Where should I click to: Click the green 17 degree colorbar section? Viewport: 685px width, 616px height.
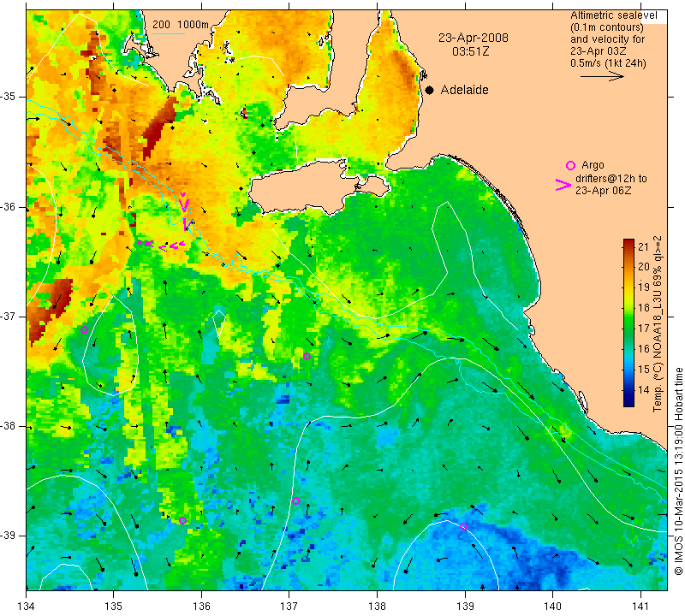tap(628, 328)
